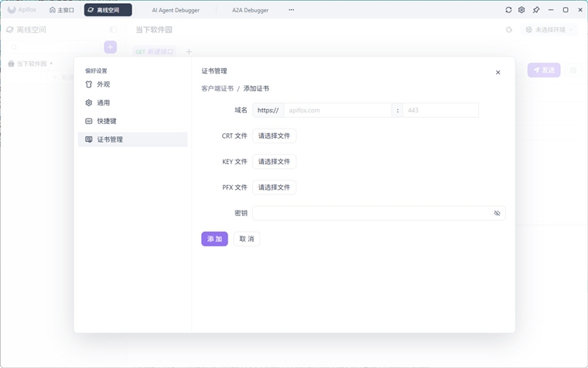The image size is (588, 368).
Task: Open the 未选择环境 environment dropdown
Action: click(x=549, y=29)
